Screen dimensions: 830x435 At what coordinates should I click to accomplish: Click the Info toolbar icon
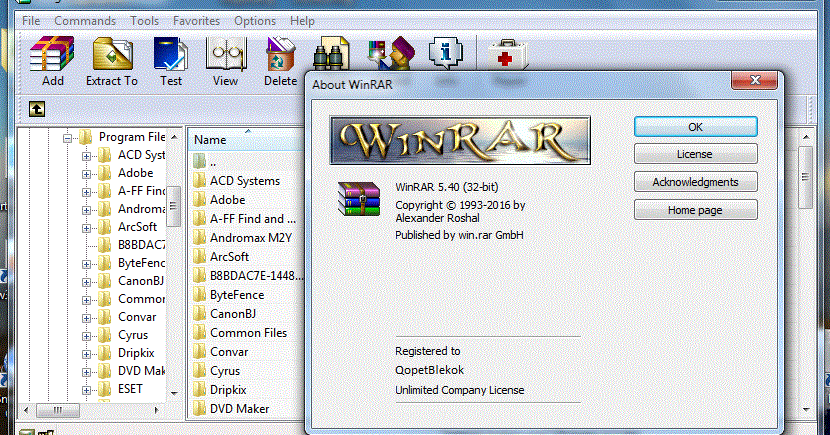(x=445, y=53)
